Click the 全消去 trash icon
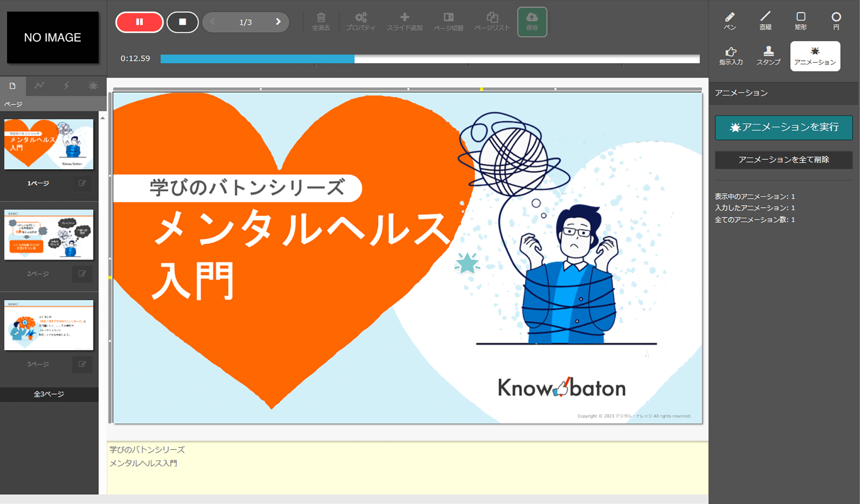 click(x=321, y=22)
